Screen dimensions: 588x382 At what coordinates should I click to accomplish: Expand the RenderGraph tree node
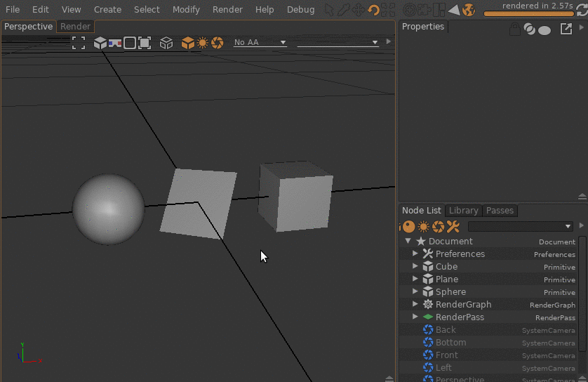[x=415, y=305]
